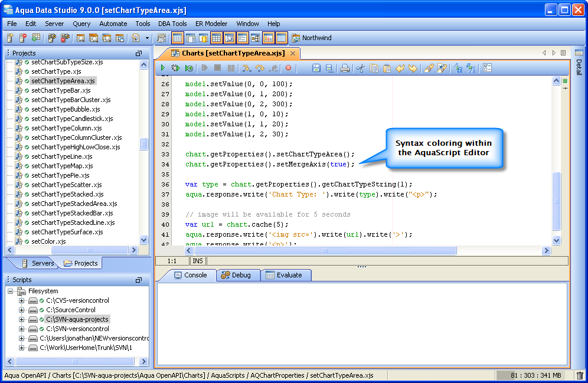Screen dimensions: 588x383
Task: Click the Undo arrow icon
Action: tap(400, 68)
